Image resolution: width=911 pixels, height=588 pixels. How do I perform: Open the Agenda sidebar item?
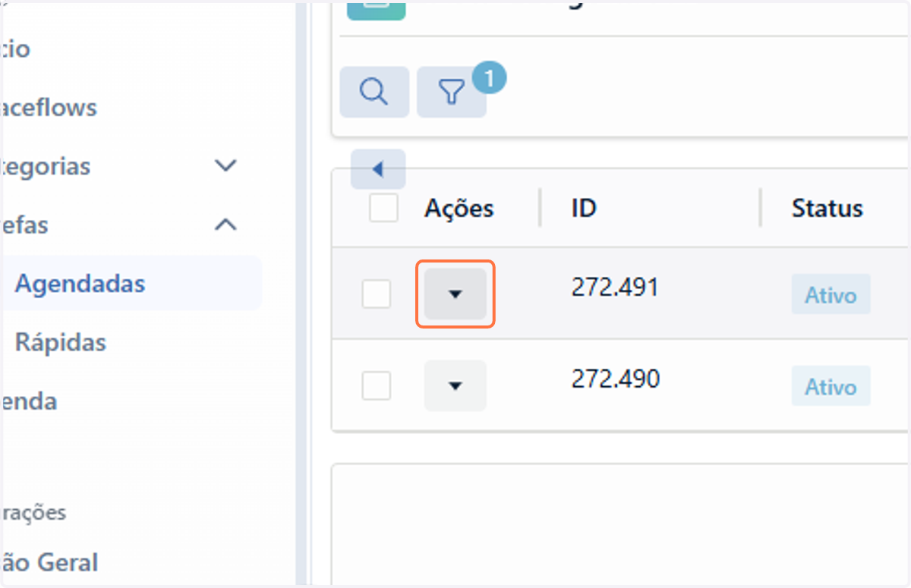[x=29, y=401]
